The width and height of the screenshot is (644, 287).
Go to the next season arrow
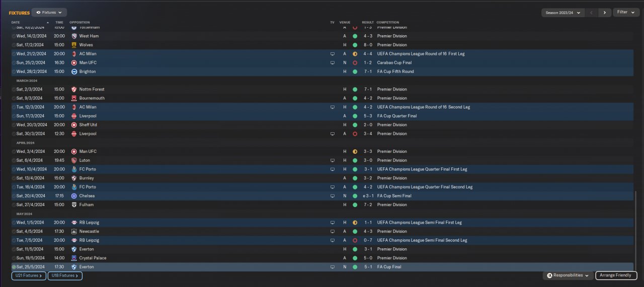(605, 13)
